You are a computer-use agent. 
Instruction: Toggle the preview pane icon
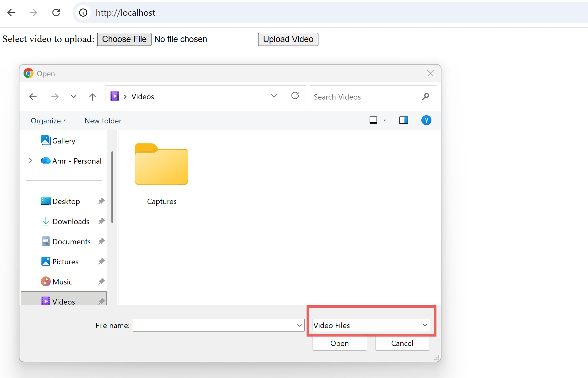click(404, 121)
